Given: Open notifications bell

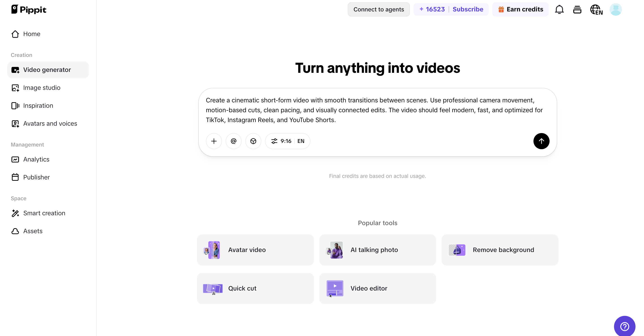Looking at the screenshot, I should click(559, 9).
